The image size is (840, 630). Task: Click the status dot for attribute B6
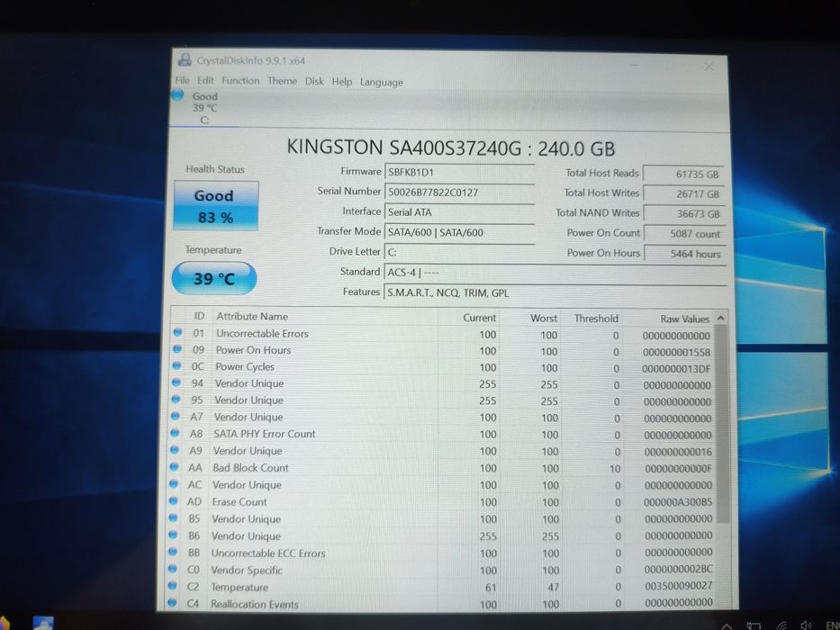pos(173,535)
